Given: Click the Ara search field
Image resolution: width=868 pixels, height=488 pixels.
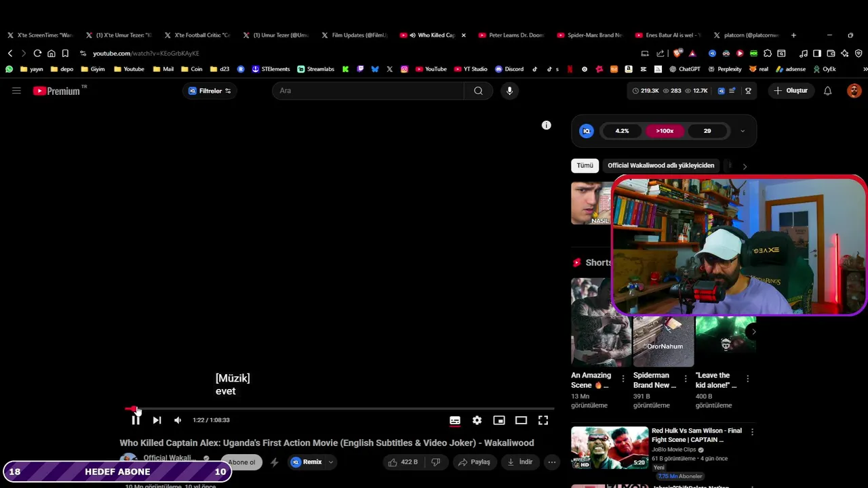Looking at the screenshot, I should [368, 91].
